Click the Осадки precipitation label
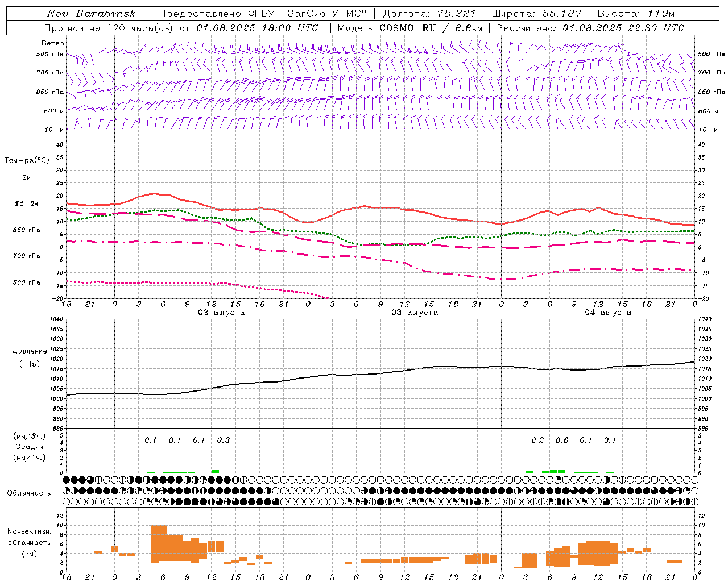Screen dimensions: 728x582 (x=29, y=447)
